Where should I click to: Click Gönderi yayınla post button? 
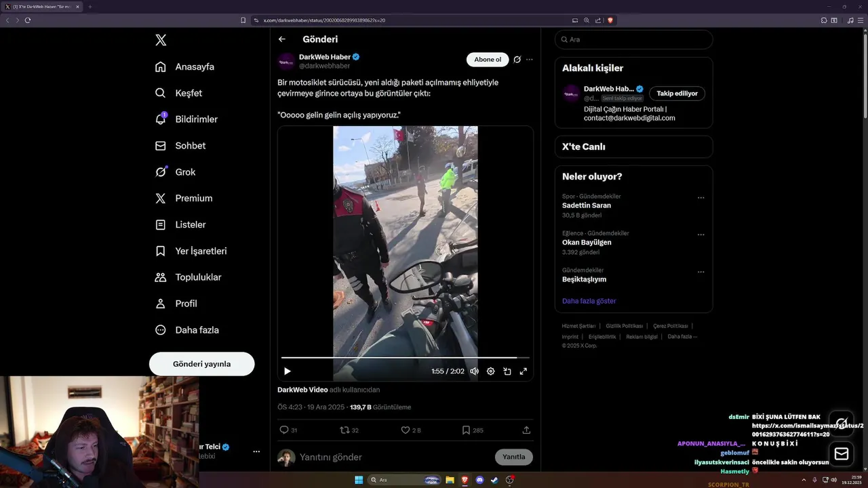202,364
